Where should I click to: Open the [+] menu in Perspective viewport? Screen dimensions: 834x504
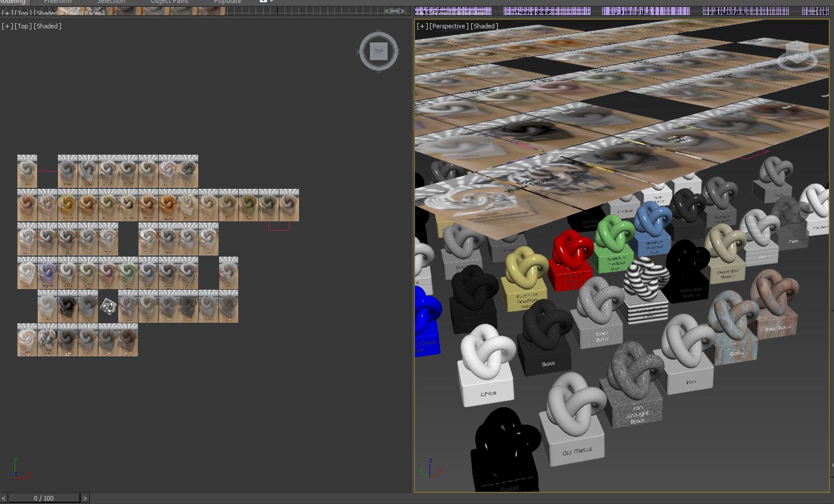pyautogui.click(x=422, y=26)
